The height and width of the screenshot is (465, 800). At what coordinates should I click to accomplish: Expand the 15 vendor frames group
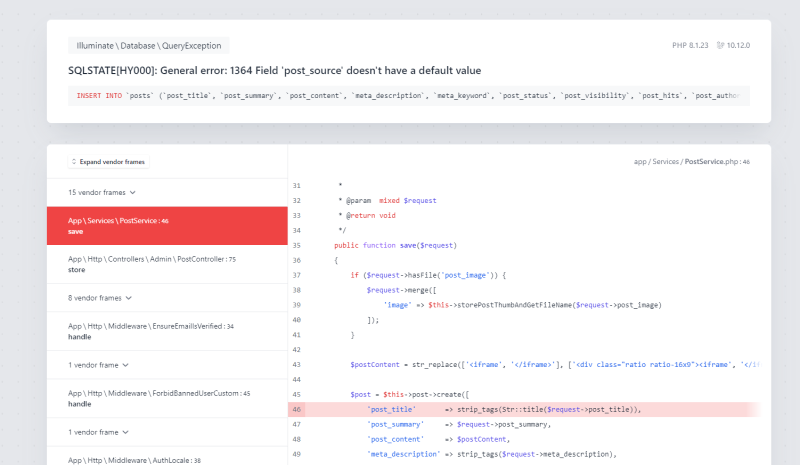click(x=101, y=192)
